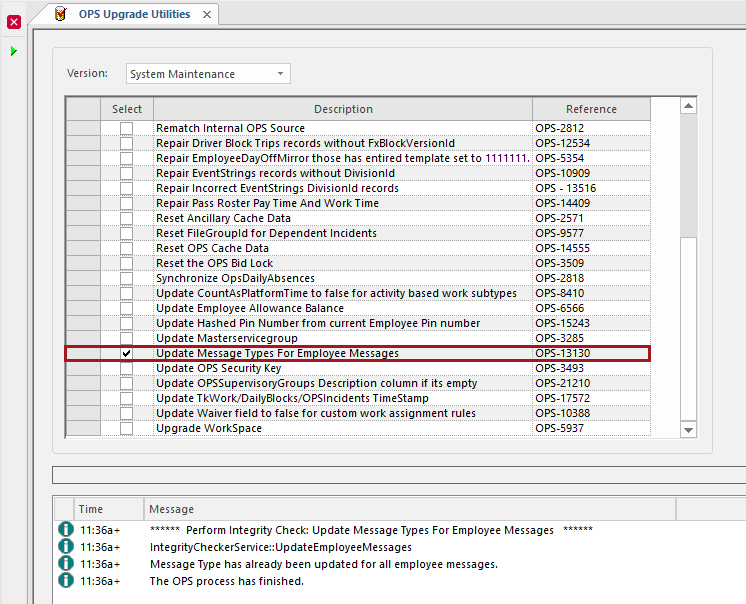Click the Description column header
746x604 pixels.
click(343, 109)
